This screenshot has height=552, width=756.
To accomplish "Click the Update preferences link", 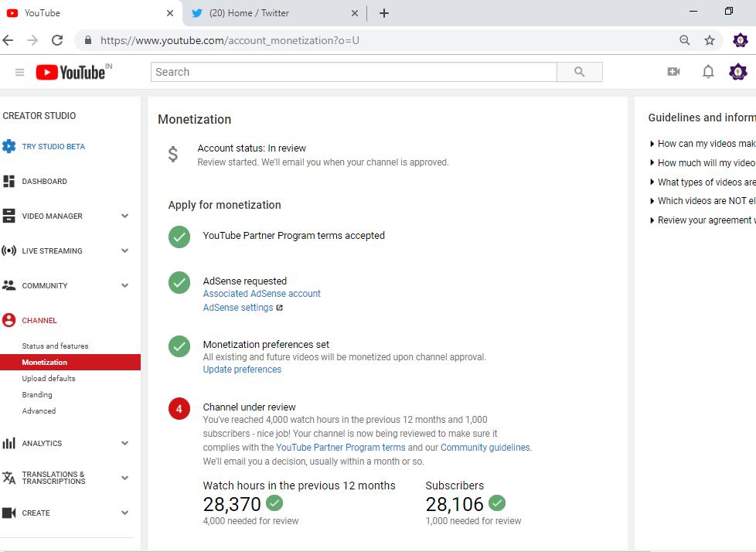I will click(242, 370).
